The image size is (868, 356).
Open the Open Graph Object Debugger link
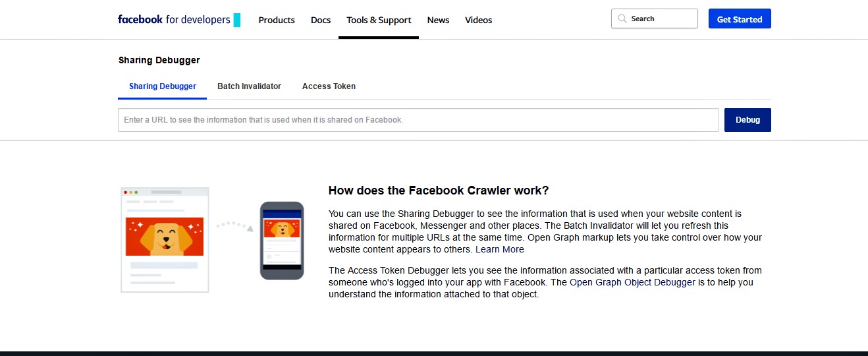click(632, 282)
